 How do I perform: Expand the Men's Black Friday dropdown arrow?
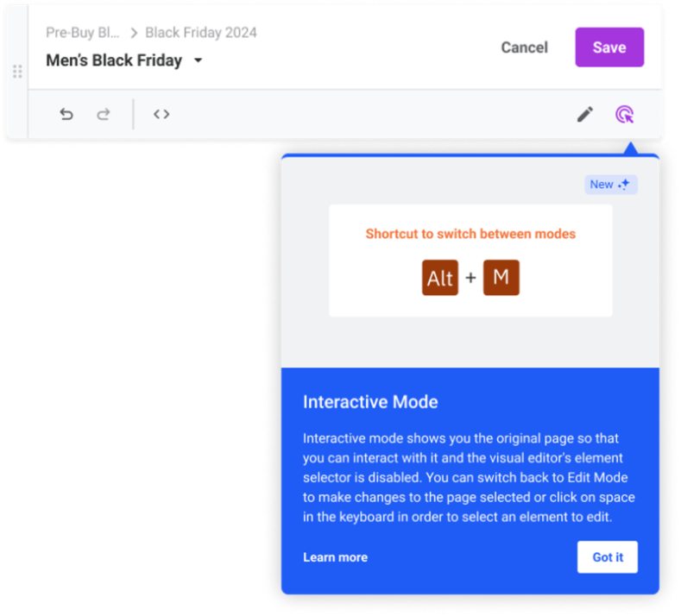pos(199,60)
